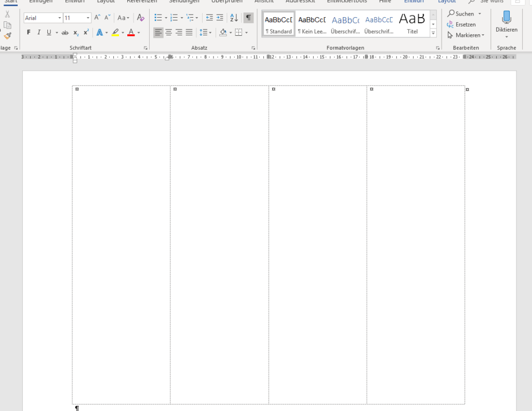The width and height of the screenshot is (532, 411).
Task: Apply the yellow text highlight color
Action: pos(115,33)
